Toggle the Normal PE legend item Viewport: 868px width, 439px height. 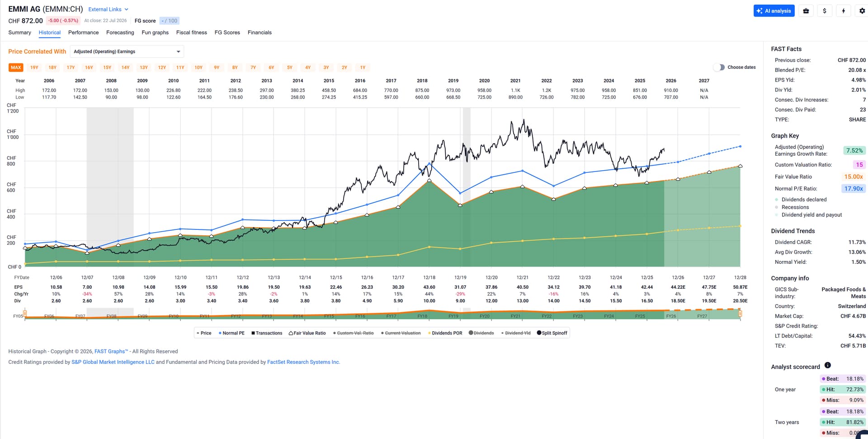(231, 333)
